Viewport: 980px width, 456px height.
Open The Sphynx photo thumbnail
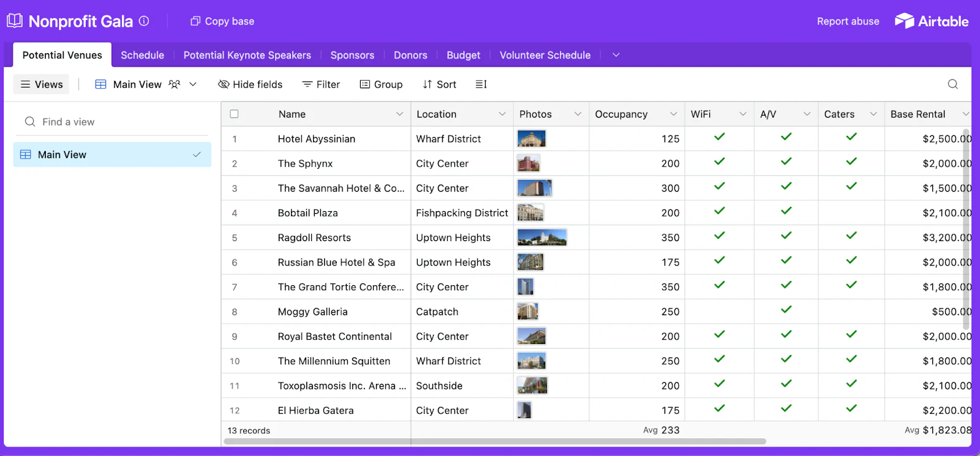click(x=529, y=163)
